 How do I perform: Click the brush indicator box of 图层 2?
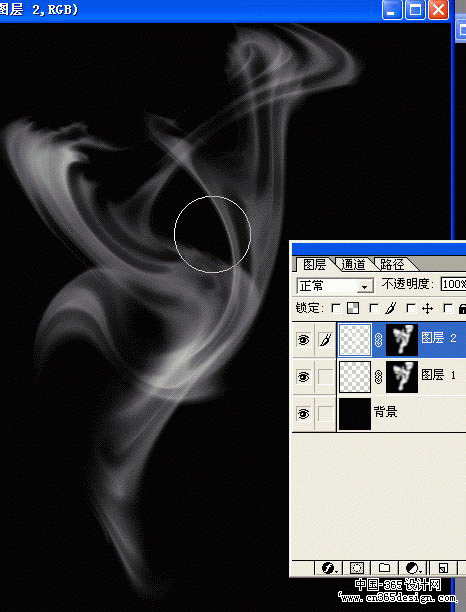click(325, 340)
